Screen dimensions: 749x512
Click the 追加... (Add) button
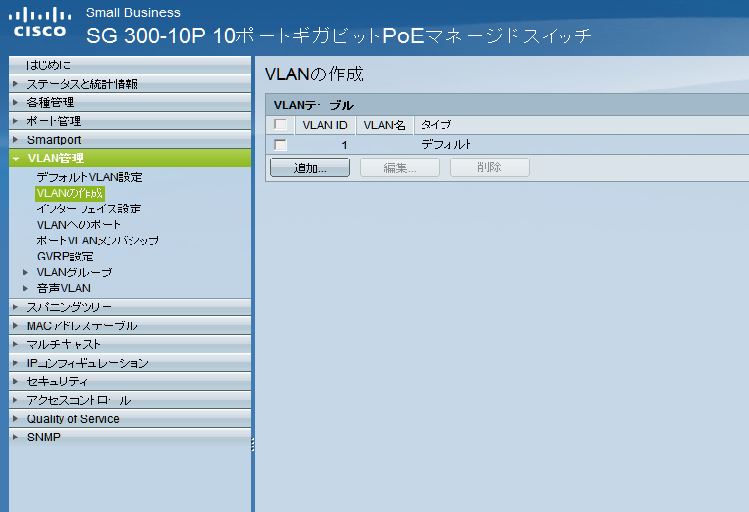click(x=310, y=168)
